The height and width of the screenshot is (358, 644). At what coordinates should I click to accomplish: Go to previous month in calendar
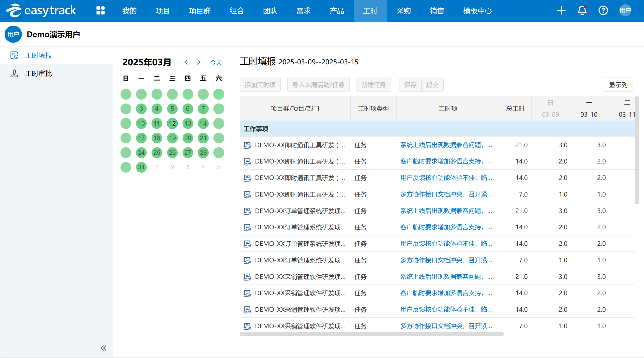186,62
